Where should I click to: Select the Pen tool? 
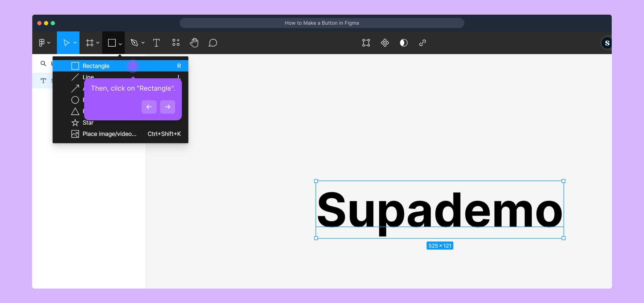135,43
